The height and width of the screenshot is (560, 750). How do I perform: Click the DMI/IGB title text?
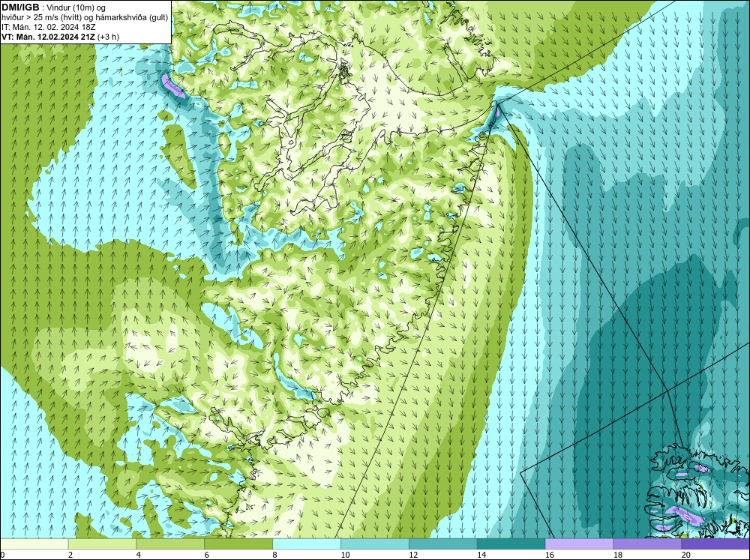(x=20, y=7)
